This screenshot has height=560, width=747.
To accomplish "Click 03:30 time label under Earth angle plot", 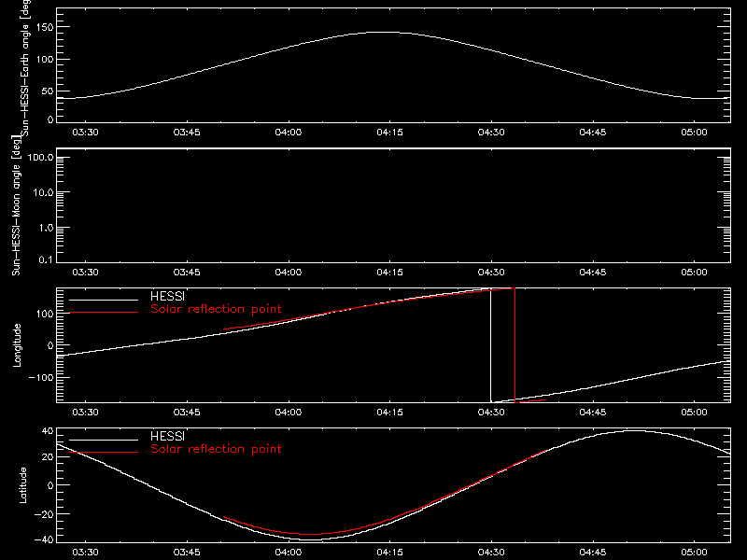I will pyautogui.click(x=85, y=132).
